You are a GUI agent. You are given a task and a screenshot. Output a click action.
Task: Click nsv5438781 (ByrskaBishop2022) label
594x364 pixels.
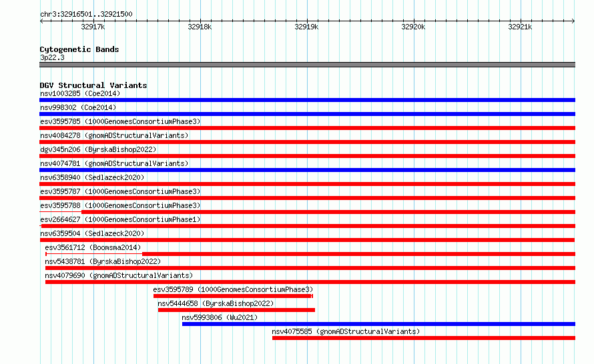(x=103, y=261)
